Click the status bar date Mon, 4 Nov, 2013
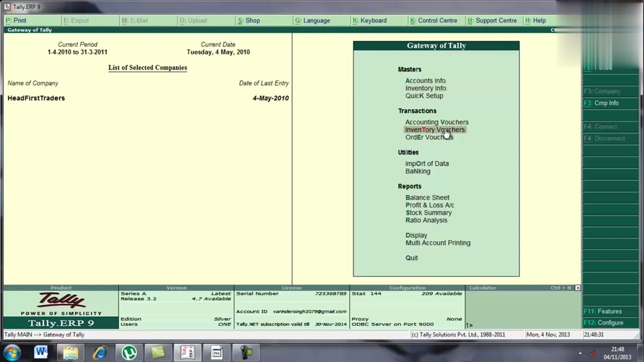Screen dimensions: 644x362 [x=548, y=335]
